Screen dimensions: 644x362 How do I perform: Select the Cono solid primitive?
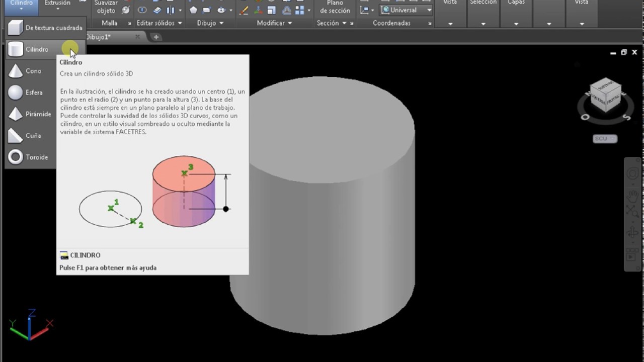coord(31,71)
